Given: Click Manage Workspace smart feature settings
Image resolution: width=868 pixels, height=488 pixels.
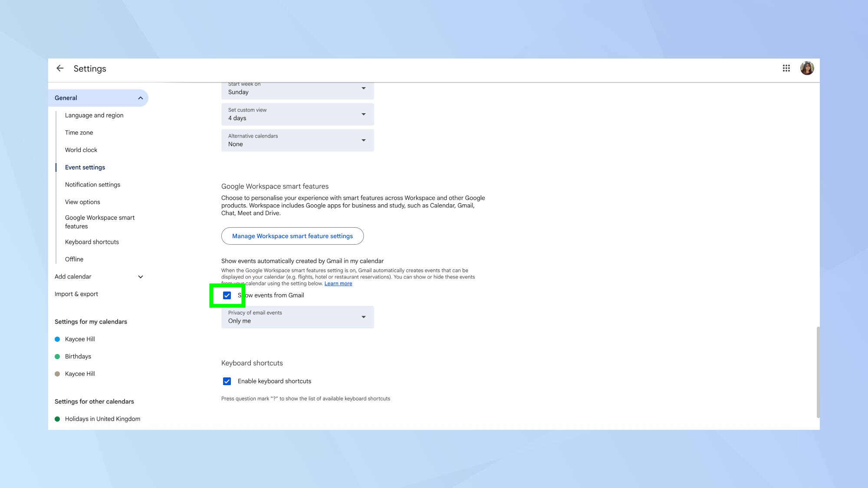Looking at the screenshot, I should (292, 236).
